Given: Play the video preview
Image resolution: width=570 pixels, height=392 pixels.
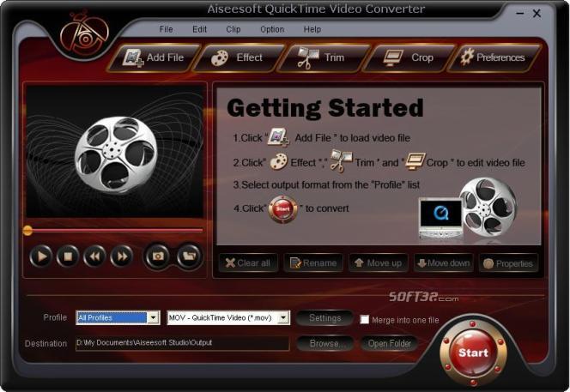Looking at the screenshot, I should pyautogui.click(x=41, y=256).
